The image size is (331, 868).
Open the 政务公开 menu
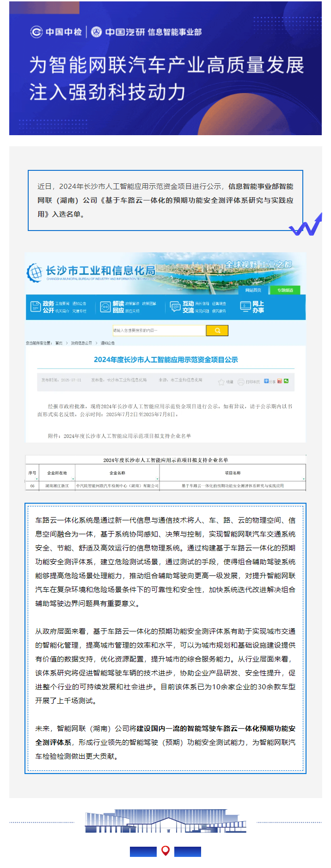(x=49, y=307)
